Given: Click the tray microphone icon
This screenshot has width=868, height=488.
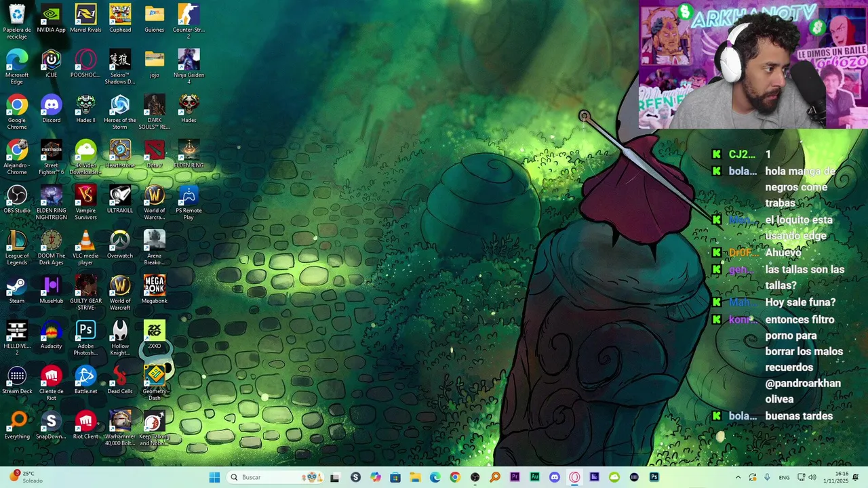Looking at the screenshot, I should 767,477.
